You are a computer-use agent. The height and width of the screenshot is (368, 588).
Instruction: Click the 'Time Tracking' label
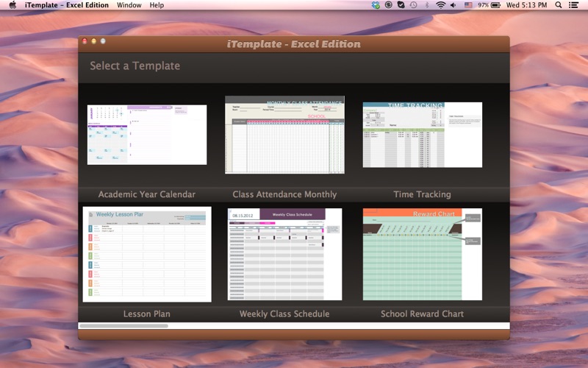tap(422, 194)
